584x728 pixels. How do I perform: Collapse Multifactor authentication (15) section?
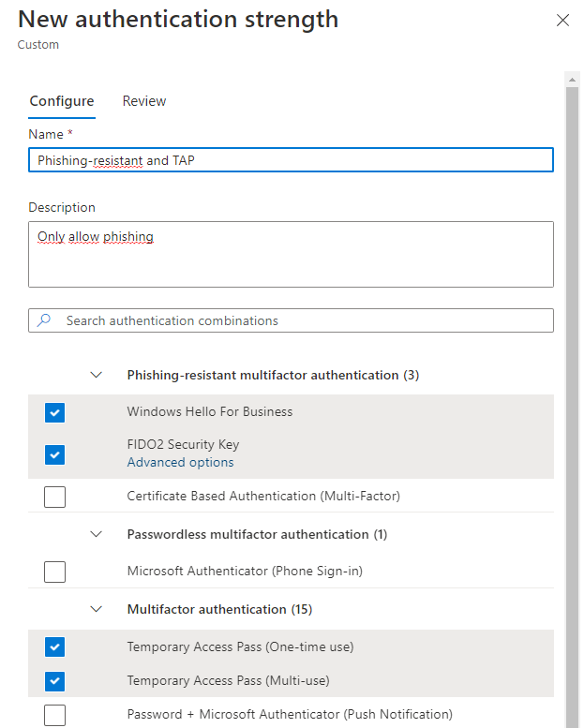coord(97,609)
